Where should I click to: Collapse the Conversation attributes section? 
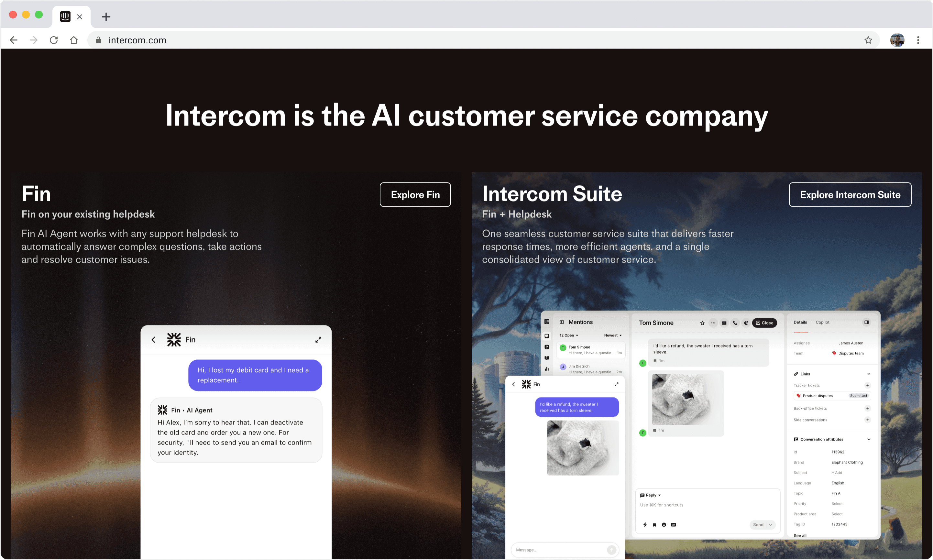tap(869, 439)
